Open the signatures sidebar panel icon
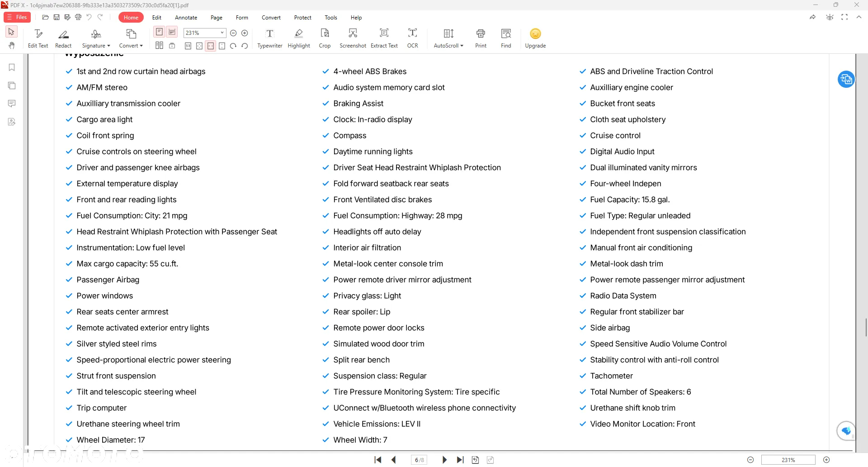868x467 pixels. (12, 122)
